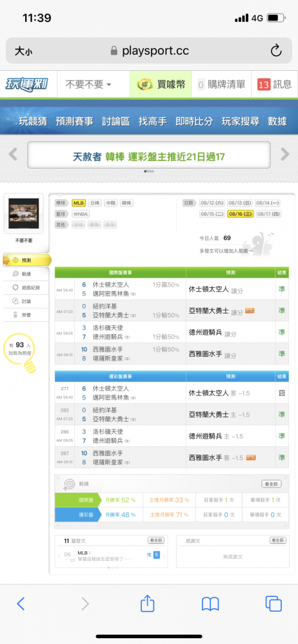This screenshot has width=298, height=644.
Task: Click 看全部 in 發文 panel
Action: pyautogui.click(x=155, y=540)
